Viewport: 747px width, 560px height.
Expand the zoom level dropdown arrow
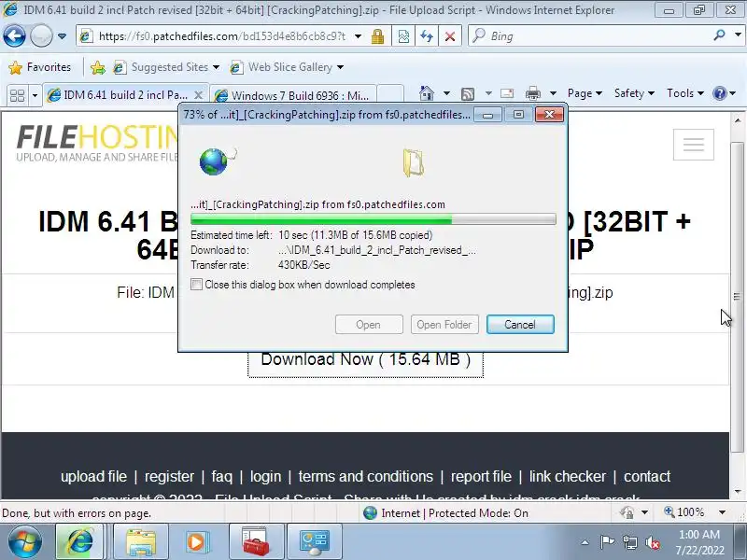tap(722, 512)
